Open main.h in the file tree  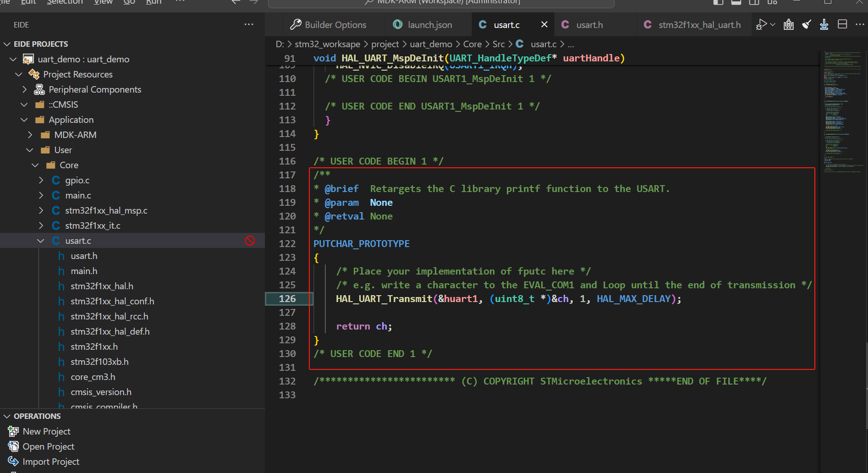[x=84, y=271]
